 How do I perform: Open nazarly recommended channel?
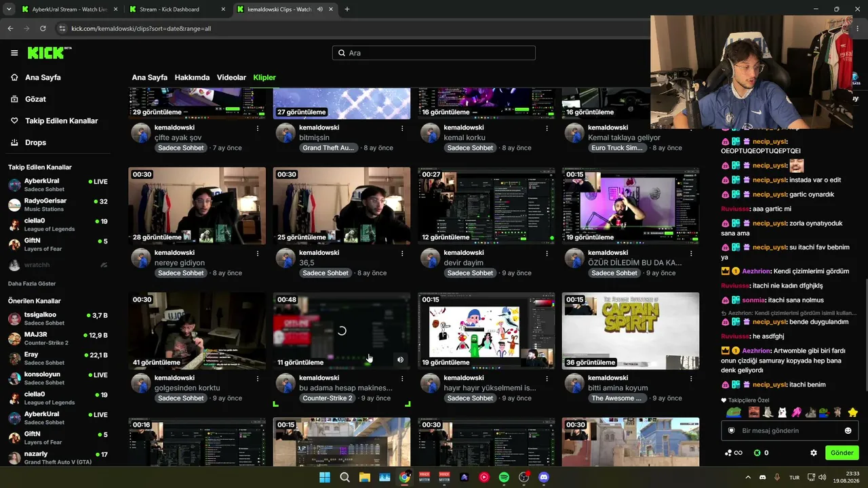(58, 457)
